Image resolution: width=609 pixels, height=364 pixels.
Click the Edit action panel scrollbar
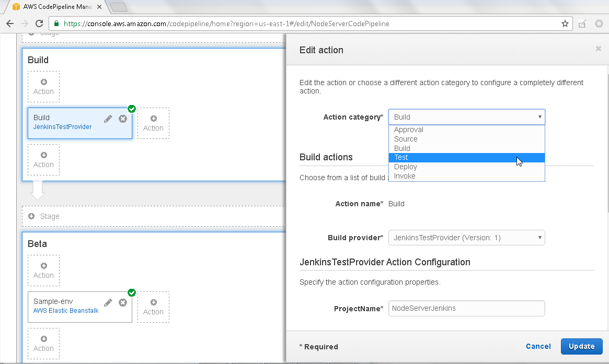click(607, 143)
